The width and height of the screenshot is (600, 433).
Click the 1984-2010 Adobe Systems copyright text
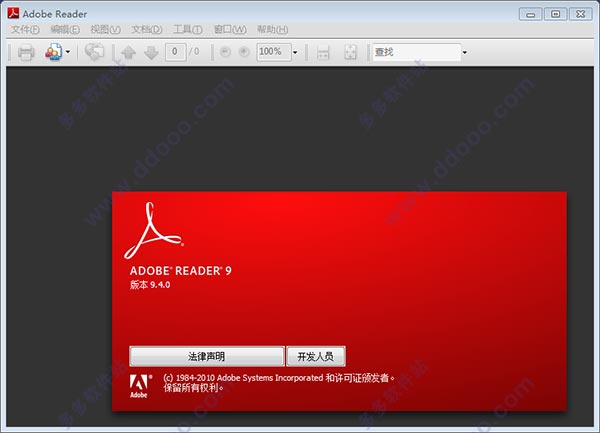point(279,378)
